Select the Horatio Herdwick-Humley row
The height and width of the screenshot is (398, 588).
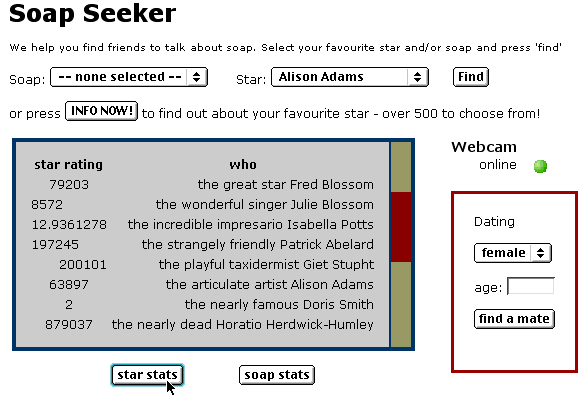pos(202,324)
